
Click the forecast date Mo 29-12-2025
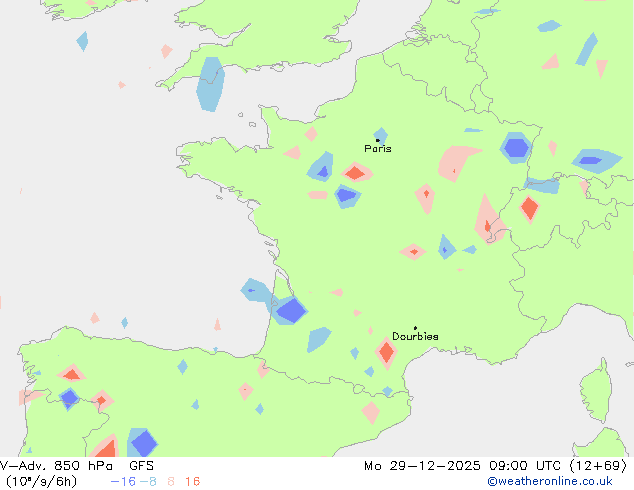click(422, 466)
